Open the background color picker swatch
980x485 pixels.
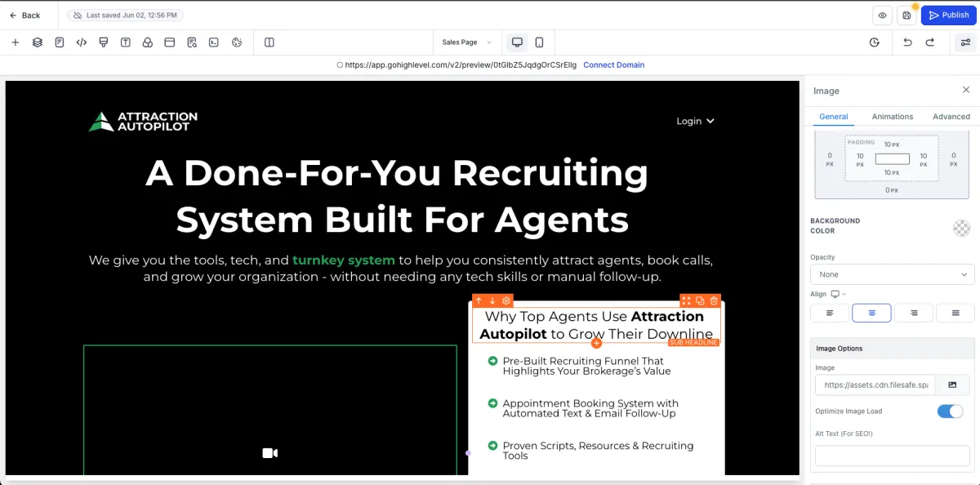pos(962,229)
